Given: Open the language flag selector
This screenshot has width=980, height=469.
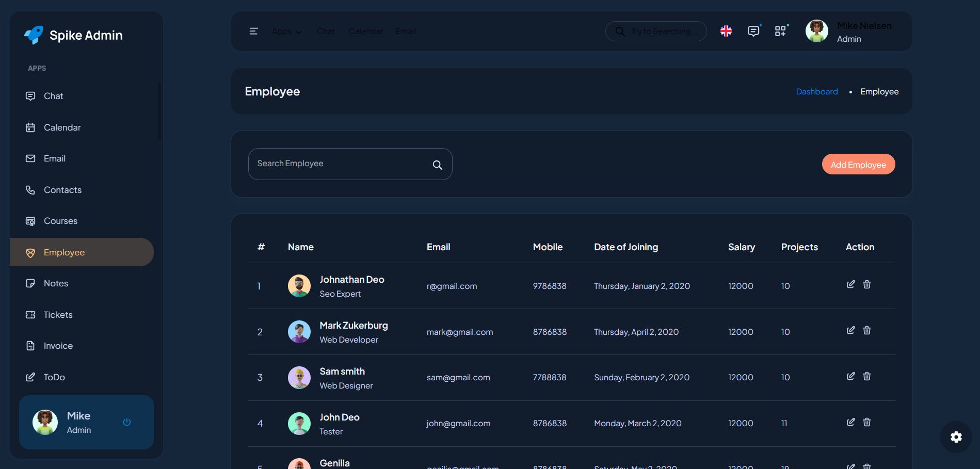Looking at the screenshot, I should tap(726, 31).
